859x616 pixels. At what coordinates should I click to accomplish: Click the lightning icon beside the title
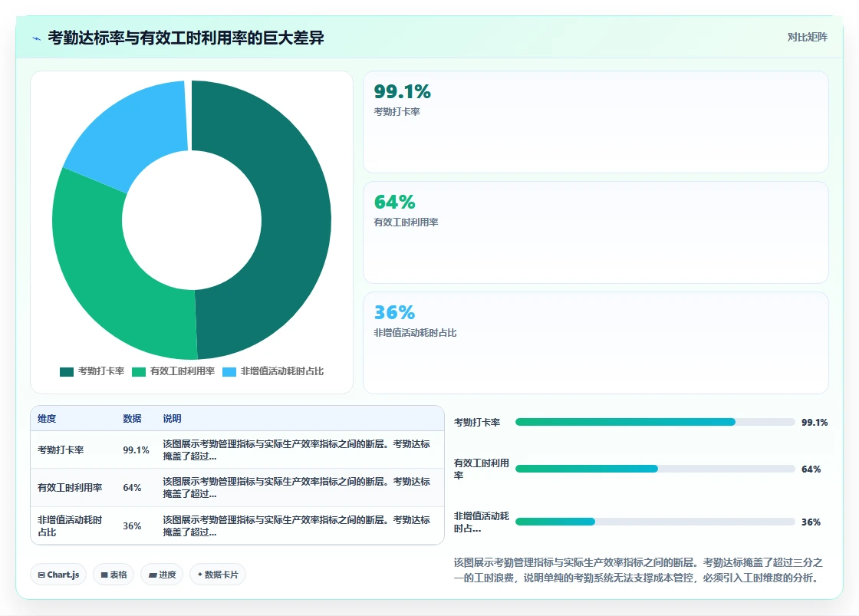(x=36, y=38)
